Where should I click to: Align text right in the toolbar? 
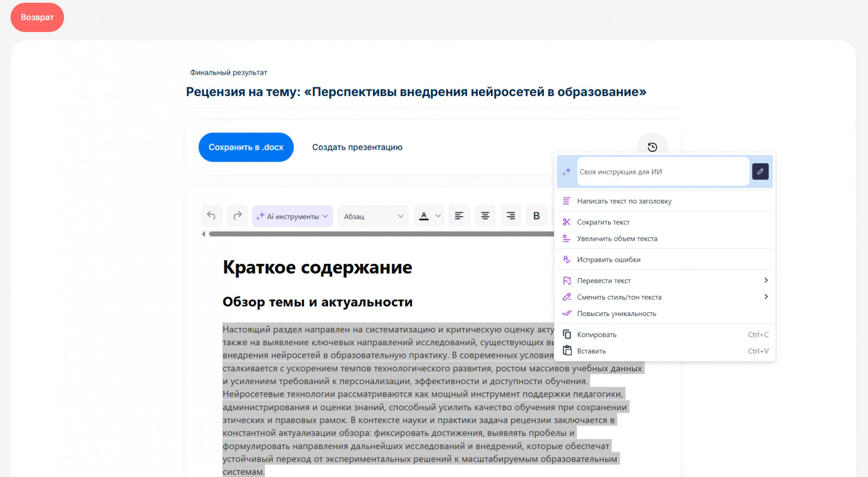pyautogui.click(x=510, y=216)
